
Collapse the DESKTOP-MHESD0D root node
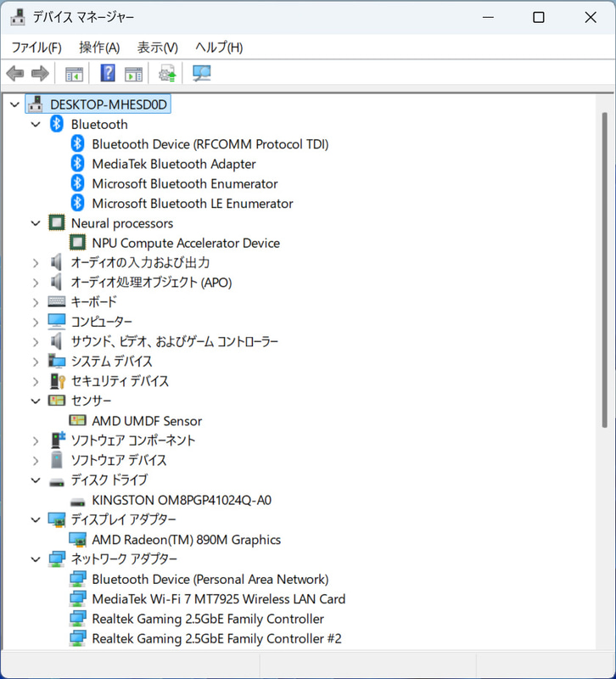coord(15,104)
